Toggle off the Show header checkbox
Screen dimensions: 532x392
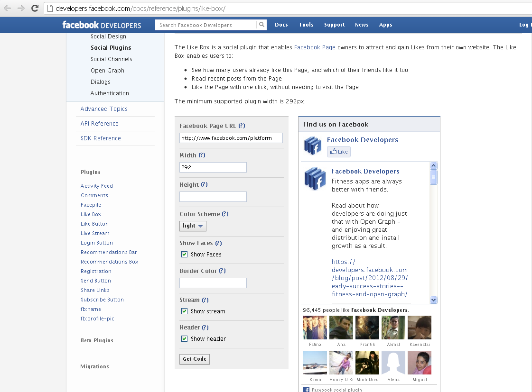(184, 338)
